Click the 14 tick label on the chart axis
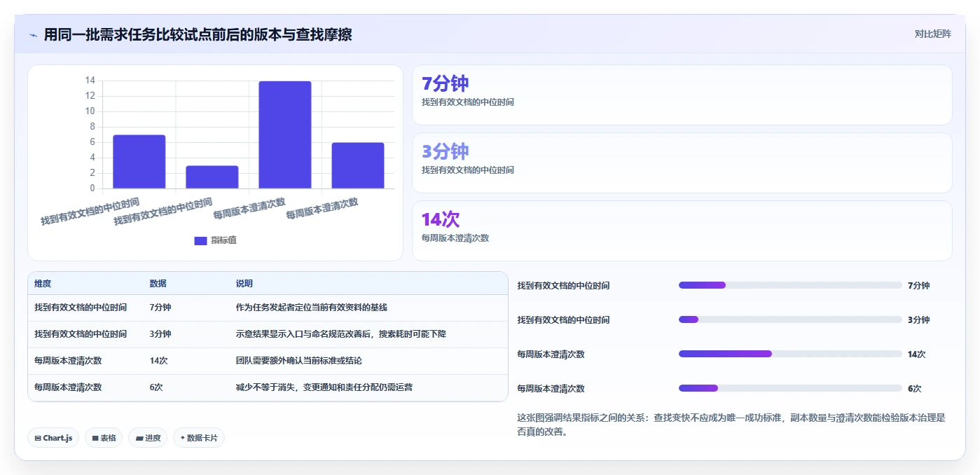The width and height of the screenshot is (980, 475). point(90,81)
